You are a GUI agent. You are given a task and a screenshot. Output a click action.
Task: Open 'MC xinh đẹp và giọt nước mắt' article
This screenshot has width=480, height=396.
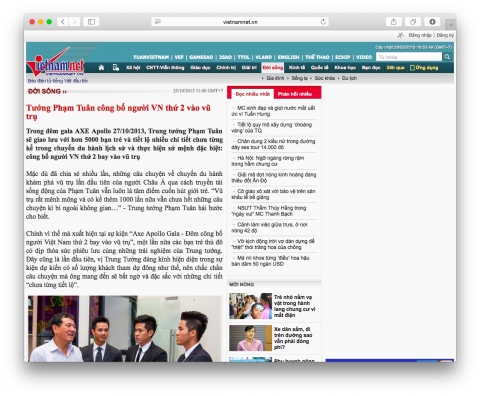273,111
